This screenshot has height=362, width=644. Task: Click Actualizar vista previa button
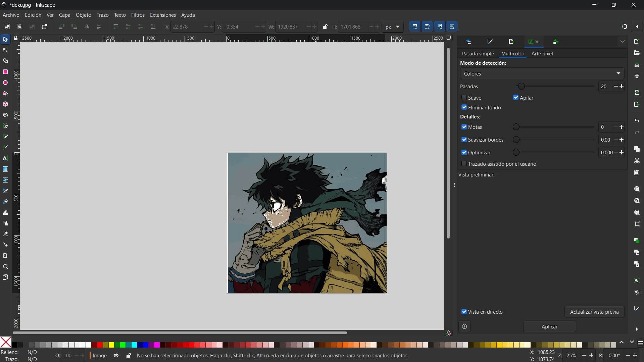click(594, 312)
